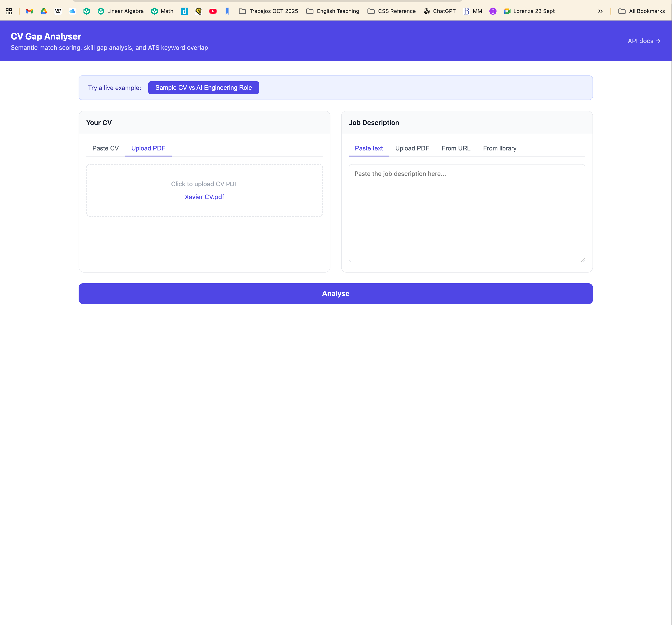The width and height of the screenshot is (672, 625).
Task: Open the unlabeled Khan Academy bookmark icon
Action: coord(87,11)
